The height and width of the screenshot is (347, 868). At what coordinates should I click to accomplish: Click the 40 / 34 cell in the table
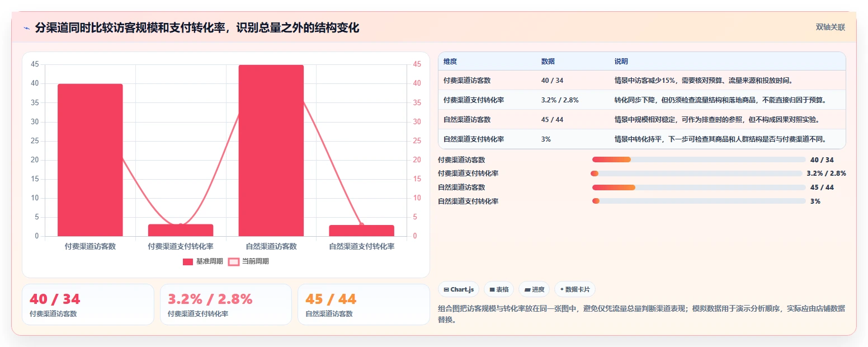click(552, 80)
